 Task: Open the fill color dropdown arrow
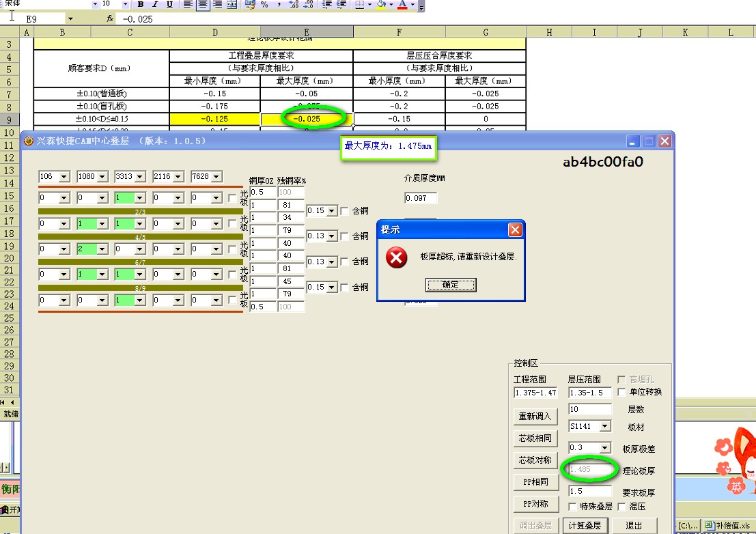(x=391, y=4)
